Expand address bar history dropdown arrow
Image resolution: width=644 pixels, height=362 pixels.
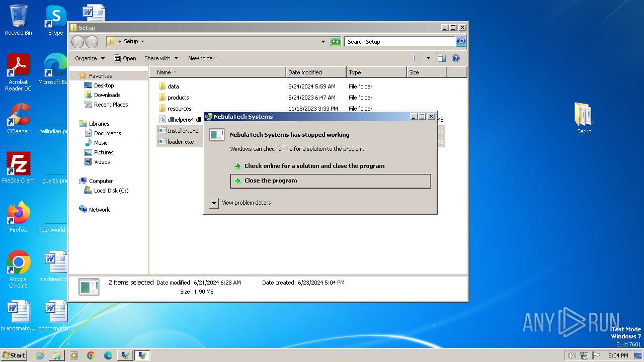coord(323,42)
